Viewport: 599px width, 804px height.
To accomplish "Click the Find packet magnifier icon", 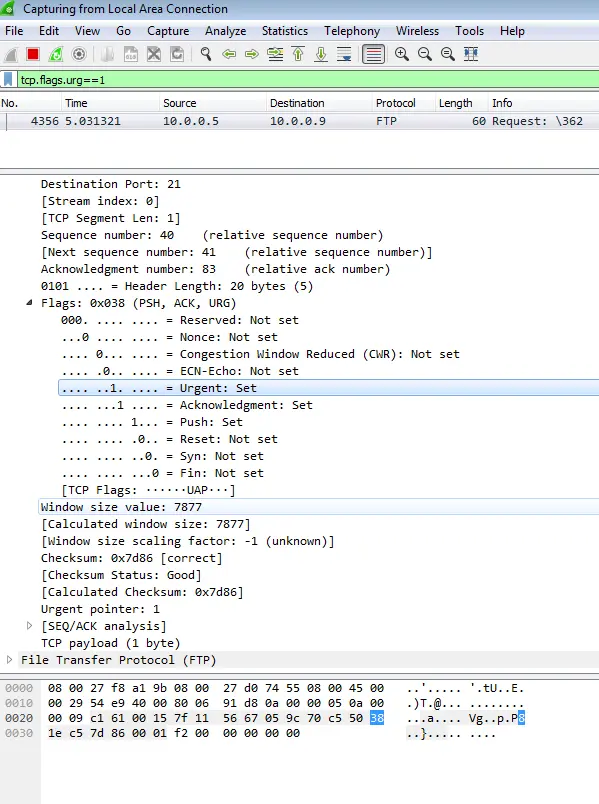I will [x=206, y=54].
